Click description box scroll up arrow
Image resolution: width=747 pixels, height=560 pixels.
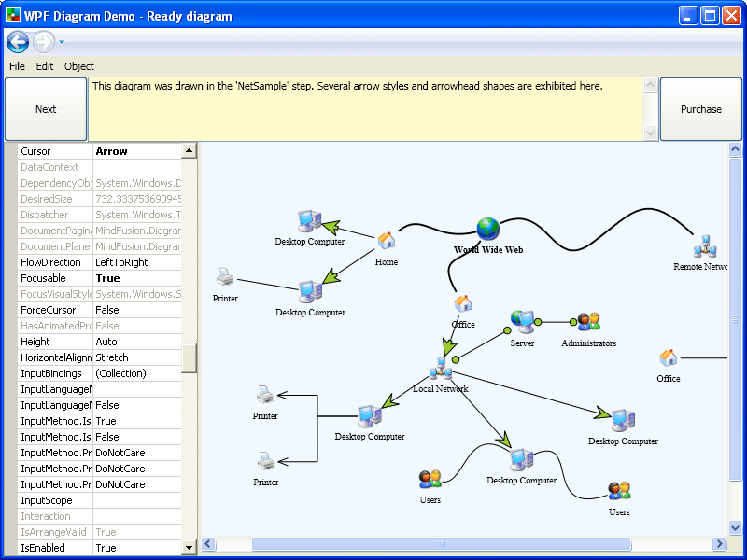click(650, 85)
